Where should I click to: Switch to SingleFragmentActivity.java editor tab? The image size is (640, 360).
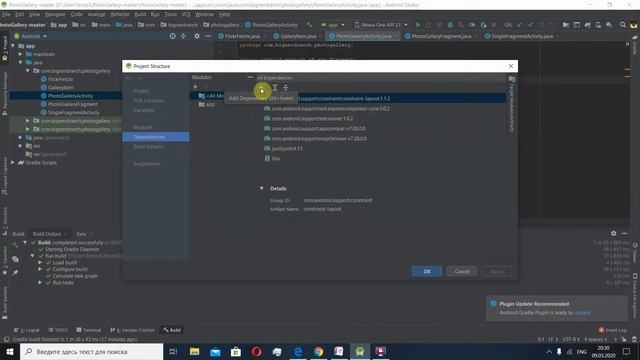(521, 36)
